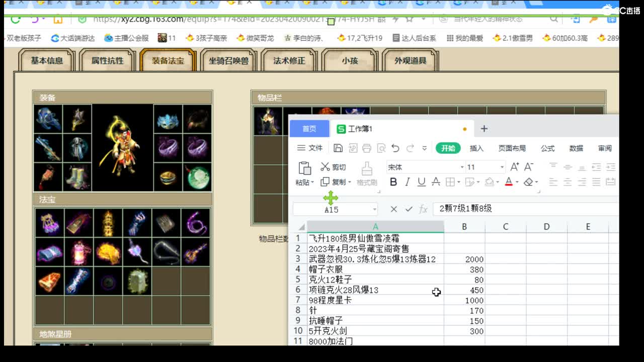This screenshot has height=362, width=644.
Task: Select the 格式刷 format painter
Action: point(367,174)
